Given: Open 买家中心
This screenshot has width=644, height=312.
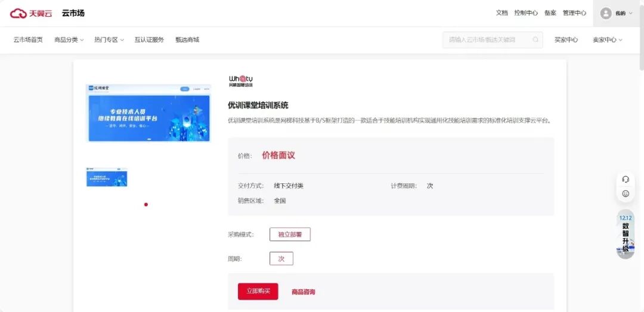Looking at the screenshot, I should coord(566,40).
